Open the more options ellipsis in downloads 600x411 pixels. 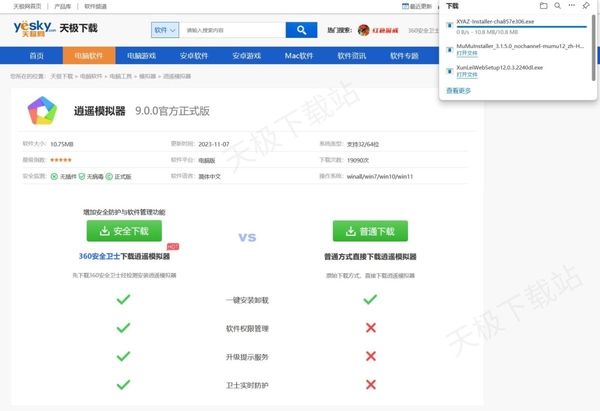point(572,5)
